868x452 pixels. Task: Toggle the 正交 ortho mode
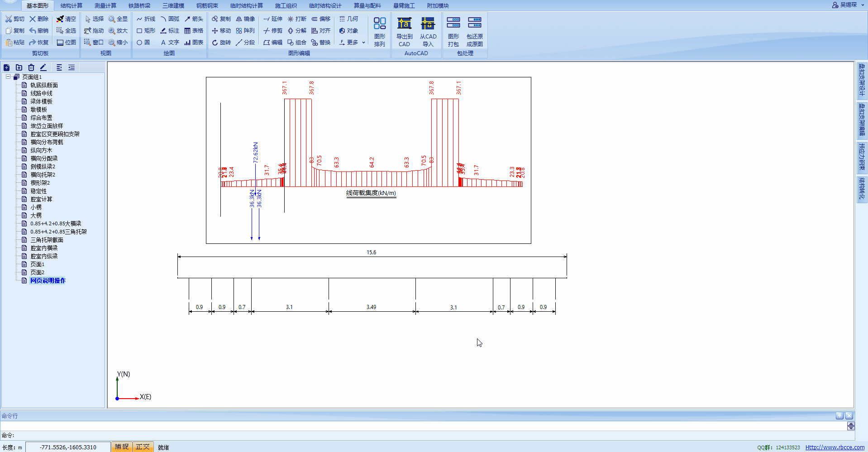(143, 447)
